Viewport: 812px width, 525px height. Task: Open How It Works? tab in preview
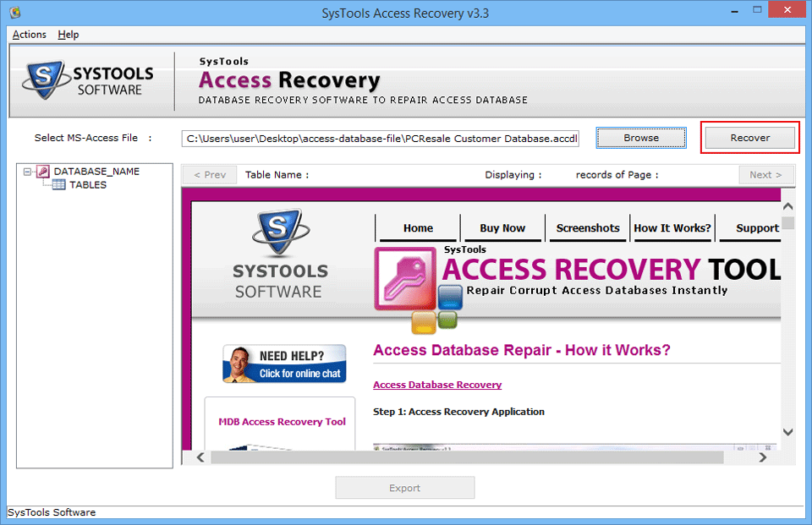point(672,227)
